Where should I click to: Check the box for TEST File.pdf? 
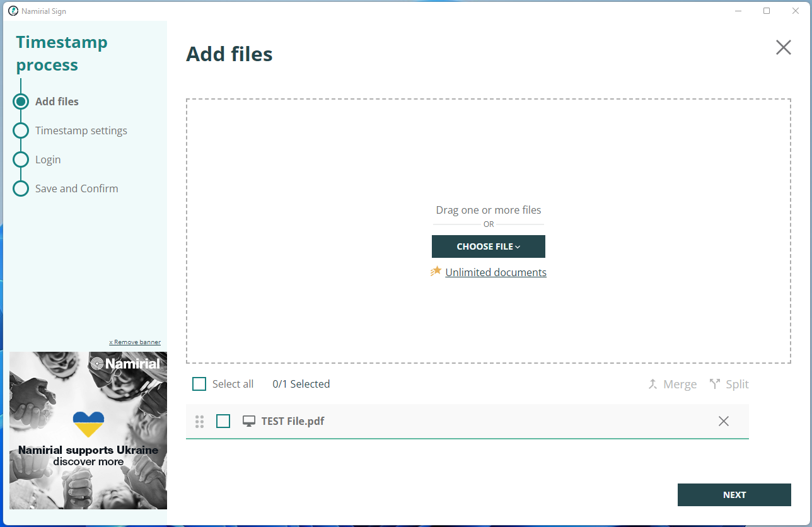[x=223, y=421]
